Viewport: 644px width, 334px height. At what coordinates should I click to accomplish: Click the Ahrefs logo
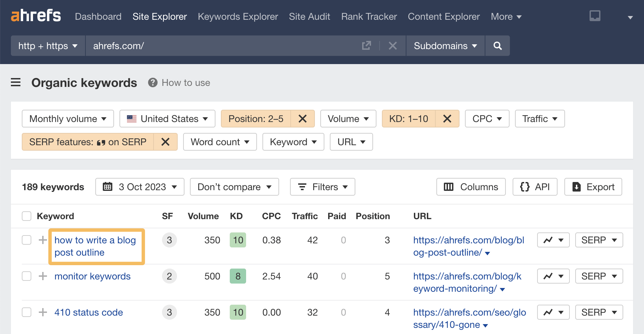point(36,16)
